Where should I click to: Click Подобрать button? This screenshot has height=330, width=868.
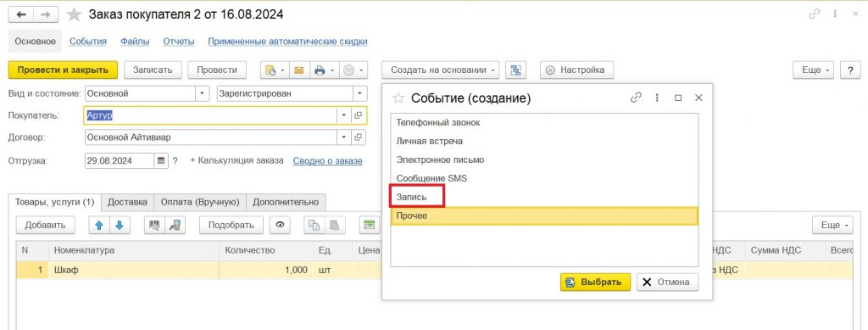231,225
